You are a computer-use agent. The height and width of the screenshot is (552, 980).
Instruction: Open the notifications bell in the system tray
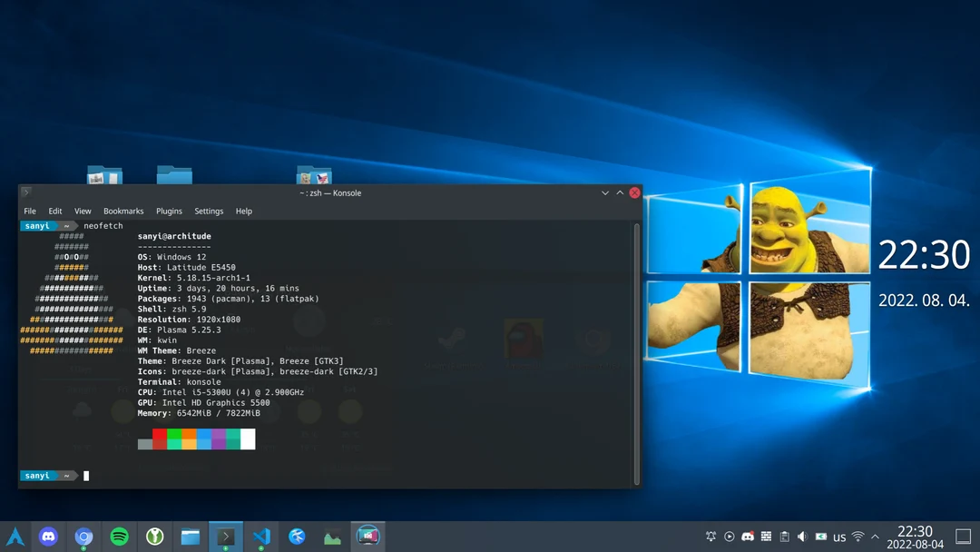712,537
